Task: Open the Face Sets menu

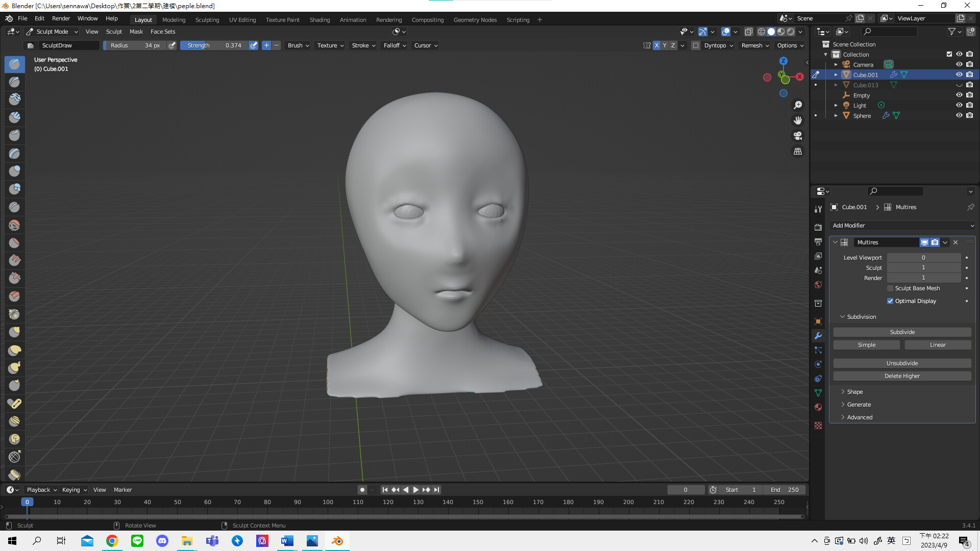Action: [163, 32]
